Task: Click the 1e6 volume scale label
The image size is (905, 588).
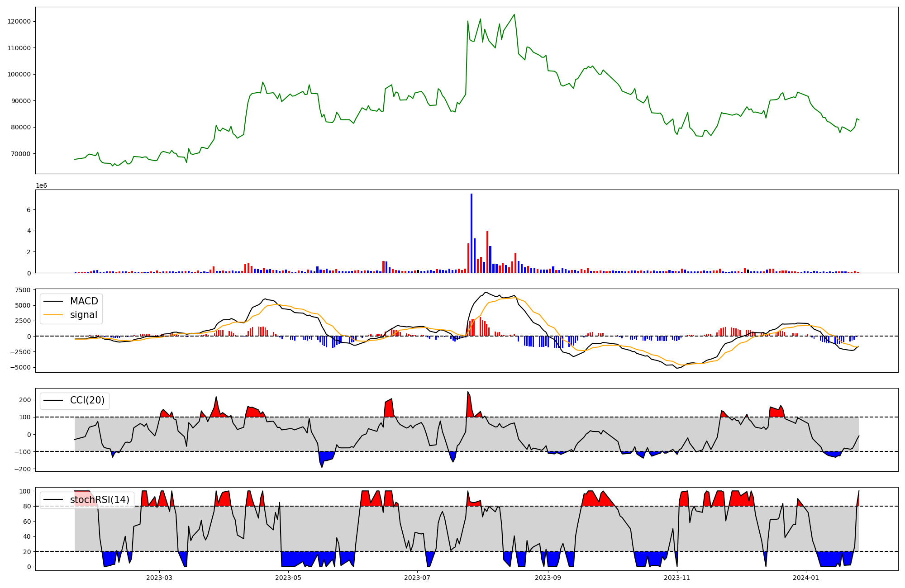Action: click(41, 186)
